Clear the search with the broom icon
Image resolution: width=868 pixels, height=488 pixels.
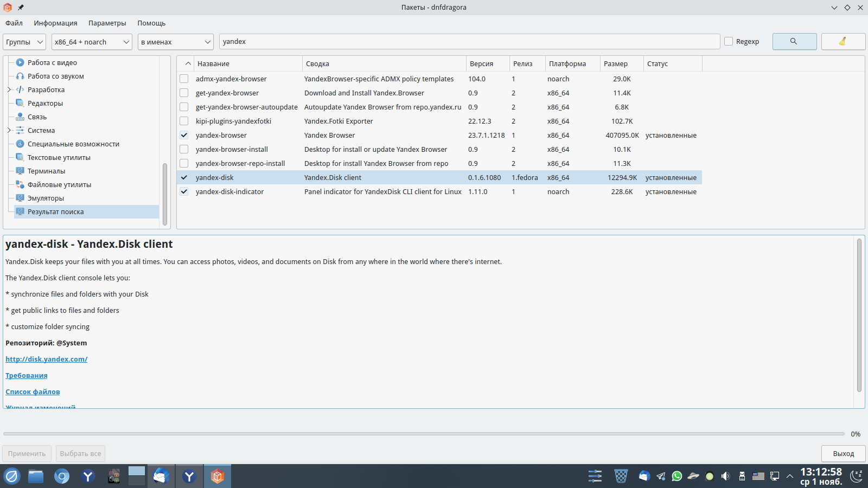[x=843, y=42]
